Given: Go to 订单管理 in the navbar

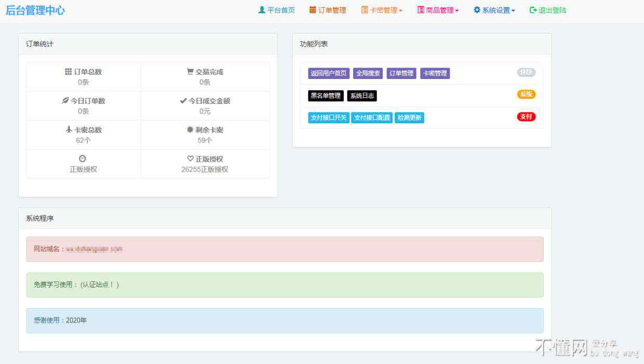Looking at the screenshot, I should pyautogui.click(x=332, y=10).
